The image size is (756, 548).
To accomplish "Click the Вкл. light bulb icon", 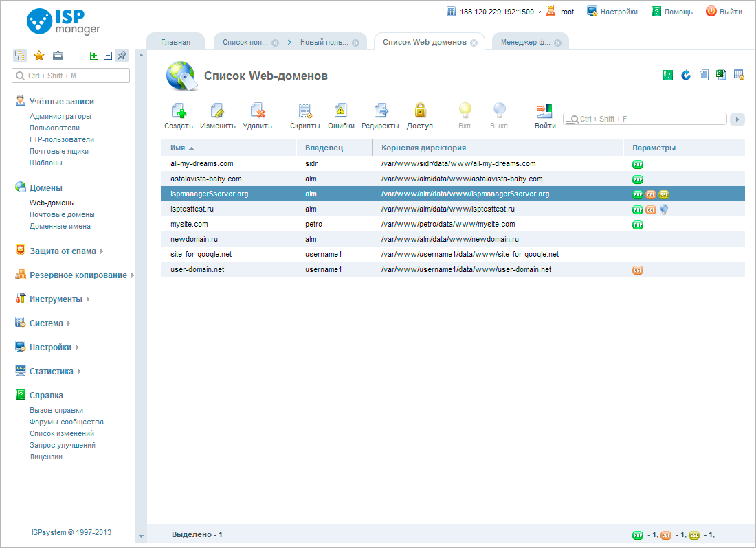I will 465,111.
